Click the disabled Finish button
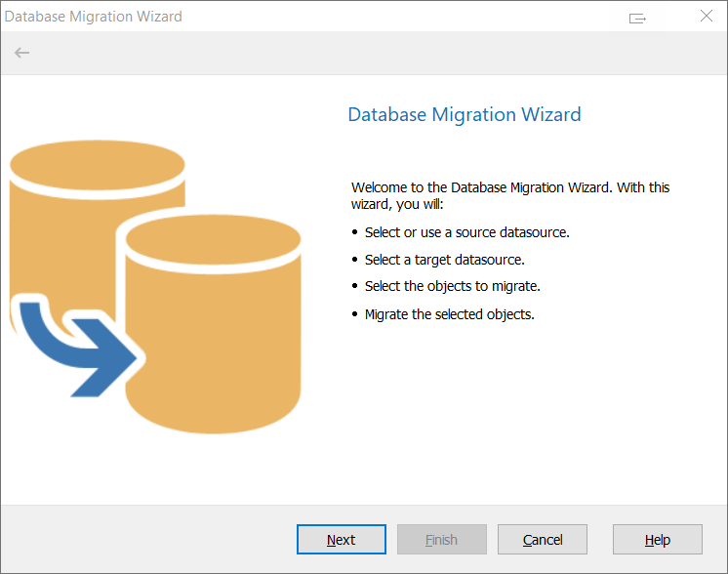 pyautogui.click(x=441, y=540)
